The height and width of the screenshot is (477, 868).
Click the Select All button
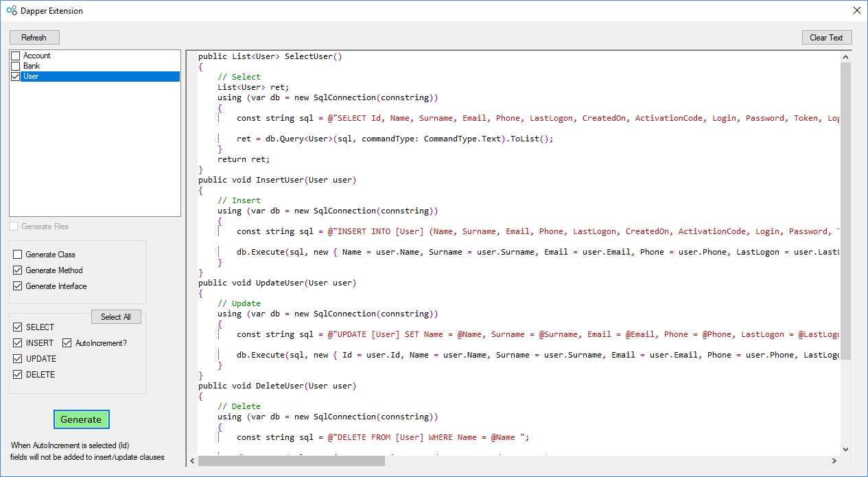115,316
